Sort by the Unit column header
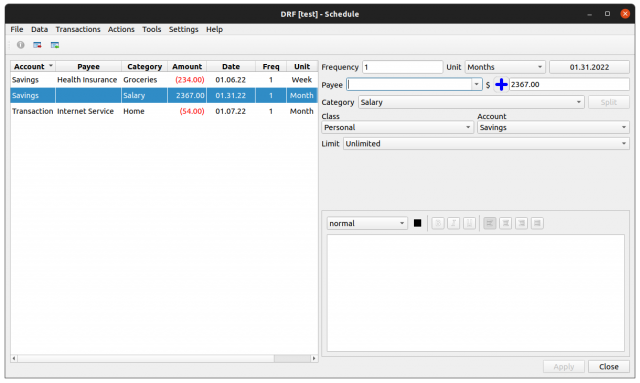The image size is (640, 383). [302, 66]
